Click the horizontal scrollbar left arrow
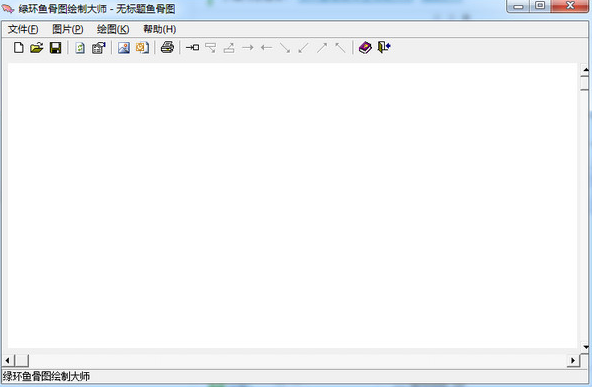The height and width of the screenshot is (387, 592). [x=8, y=361]
